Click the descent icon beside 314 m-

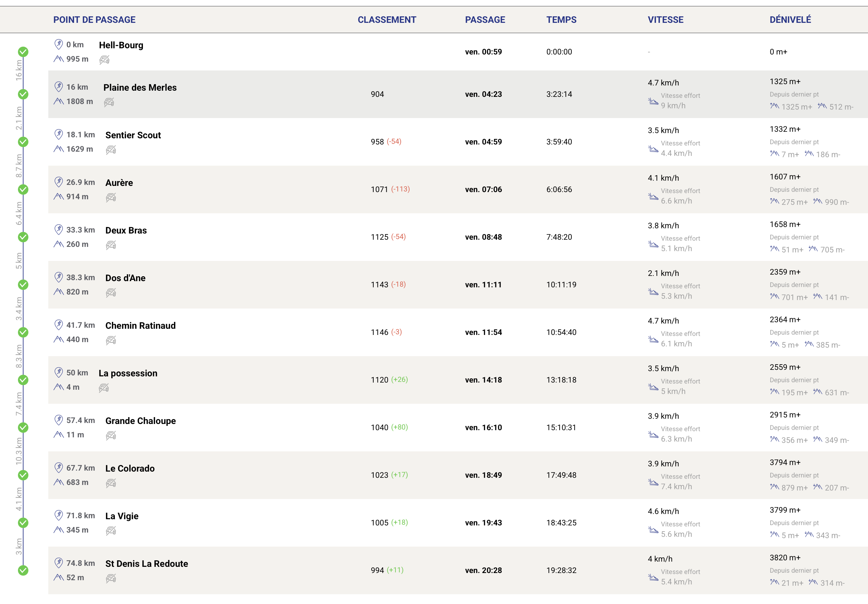pos(813,582)
